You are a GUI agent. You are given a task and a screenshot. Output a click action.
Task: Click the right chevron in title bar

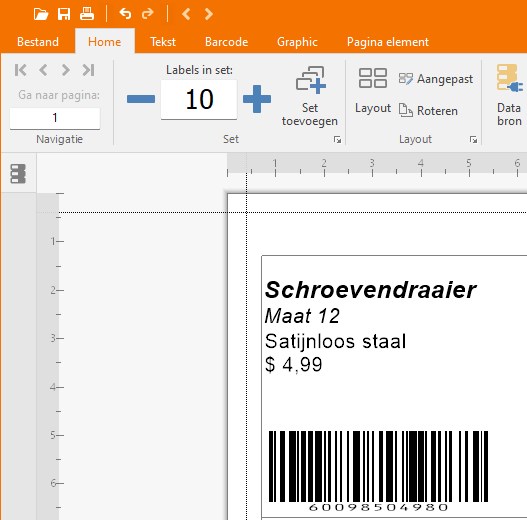click(x=208, y=14)
